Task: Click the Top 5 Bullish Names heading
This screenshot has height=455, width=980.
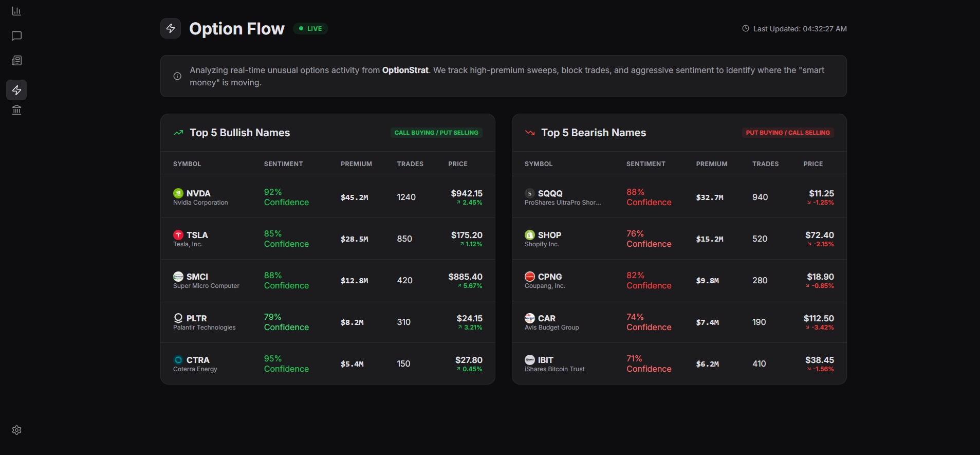Action: [240, 133]
